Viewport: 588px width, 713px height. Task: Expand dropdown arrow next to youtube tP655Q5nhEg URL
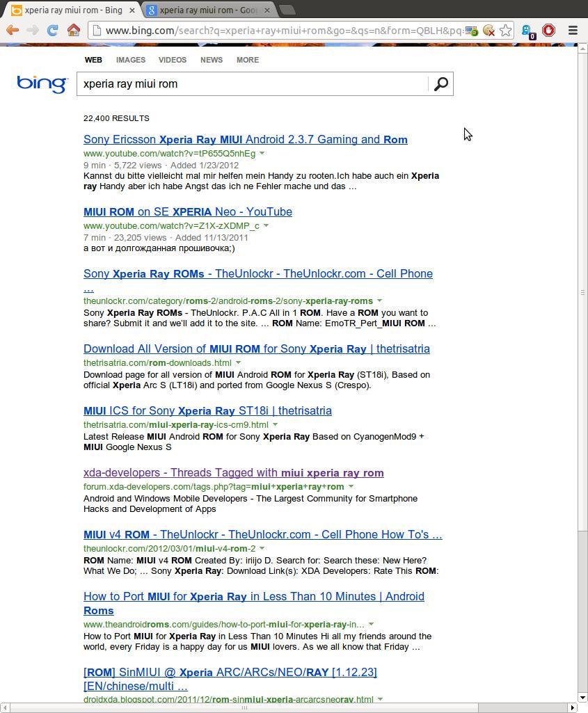[262, 153]
